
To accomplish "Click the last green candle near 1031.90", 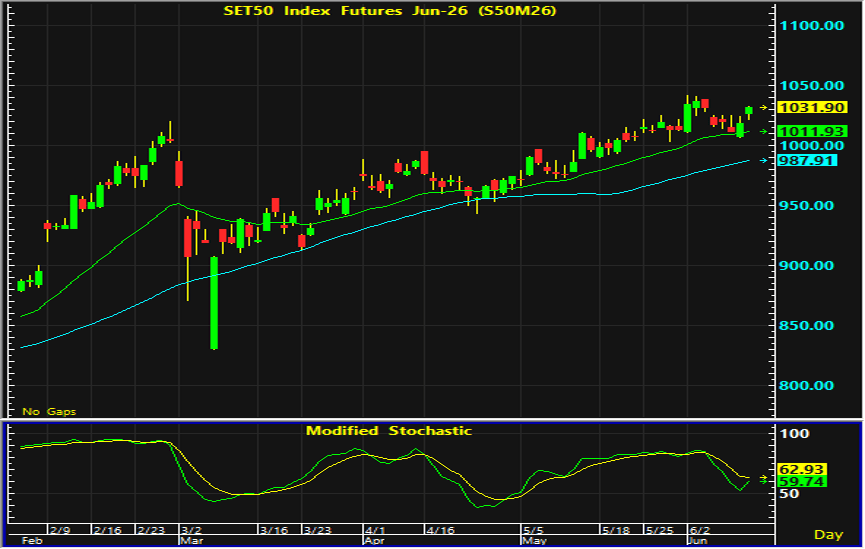I will pos(749,111).
